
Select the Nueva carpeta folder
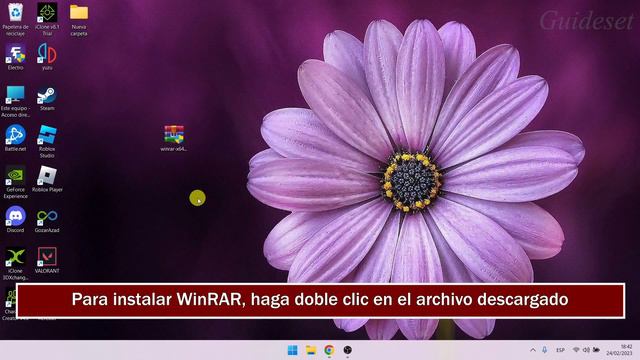[x=79, y=19]
